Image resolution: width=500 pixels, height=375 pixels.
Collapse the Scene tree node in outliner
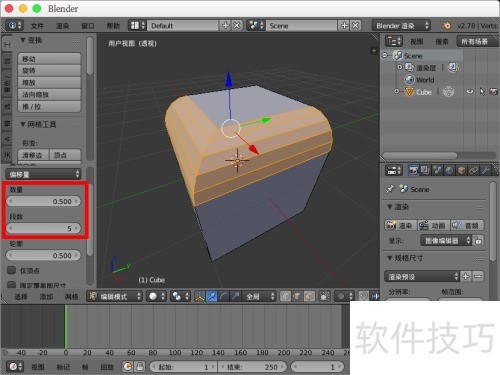click(385, 55)
